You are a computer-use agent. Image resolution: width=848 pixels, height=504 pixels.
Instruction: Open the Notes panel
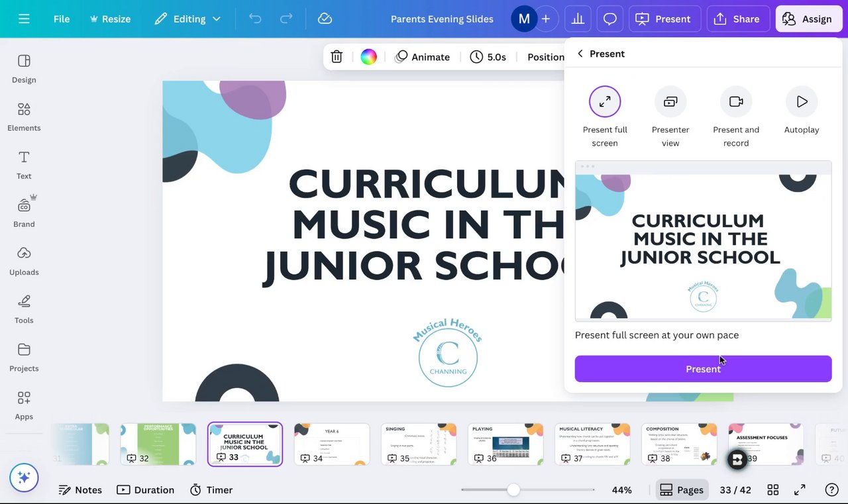tap(80, 490)
